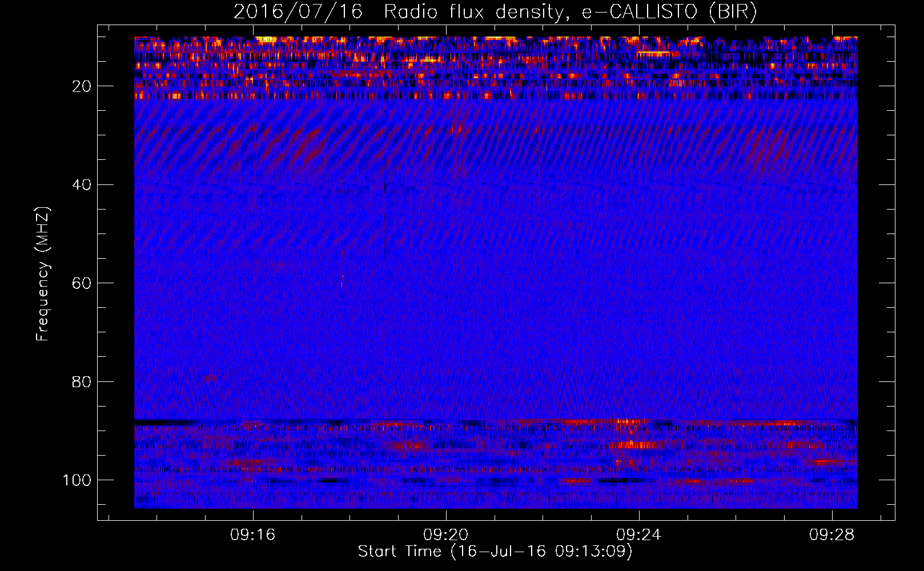Screen dimensions: 924x571
Task: Click the y-axis tick label "80"
Action: (x=82, y=381)
